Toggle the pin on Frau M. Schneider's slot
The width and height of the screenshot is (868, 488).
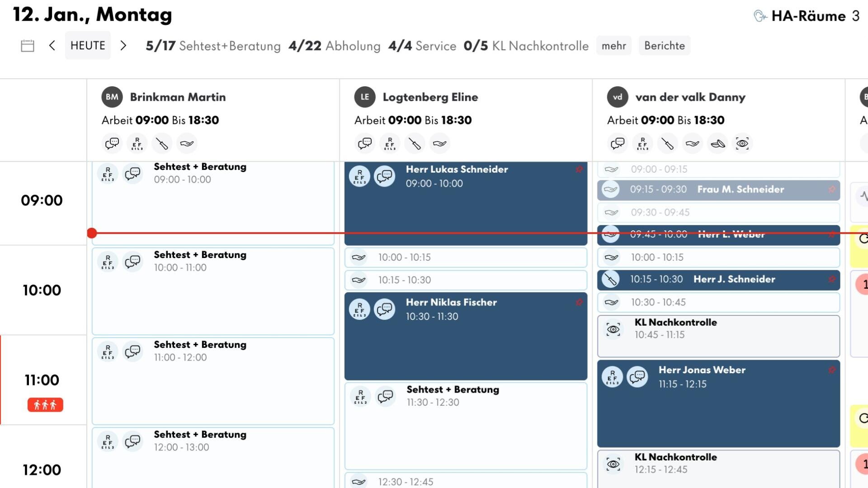[832, 190]
